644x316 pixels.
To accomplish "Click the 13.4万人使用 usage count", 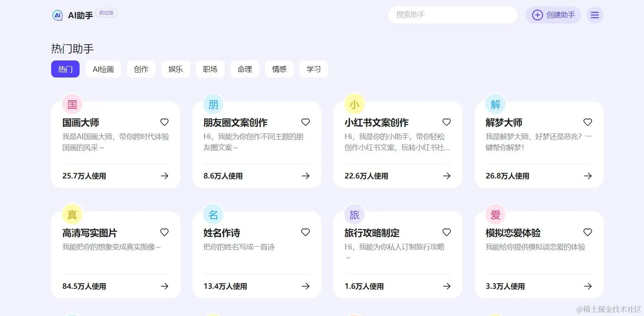I will 225,286.
